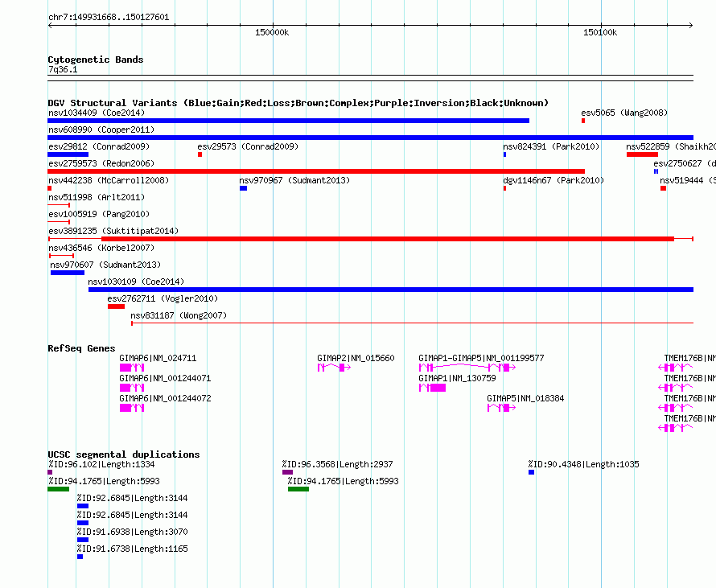Open the nsv831187 (Wong2007) variant label
The image size is (716, 588).
pos(179,315)
